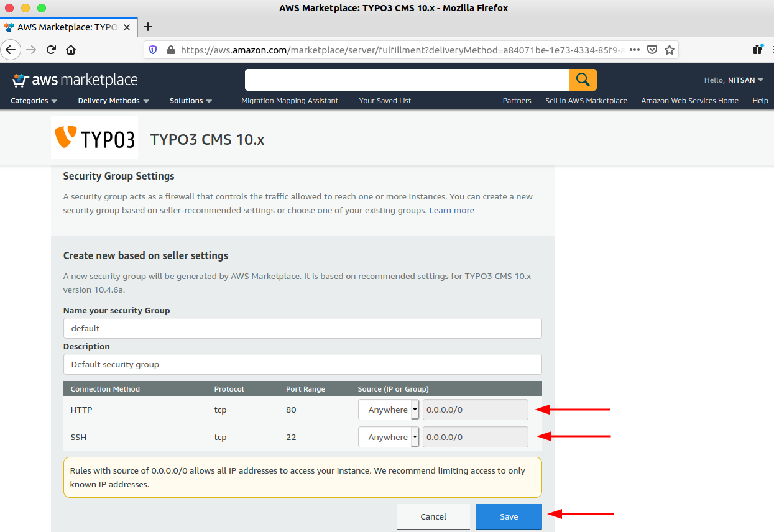The height and width of the screenshot is (532, 774).
Task: Click the orange search magnifier button
Action: click(x=583, y=80)
